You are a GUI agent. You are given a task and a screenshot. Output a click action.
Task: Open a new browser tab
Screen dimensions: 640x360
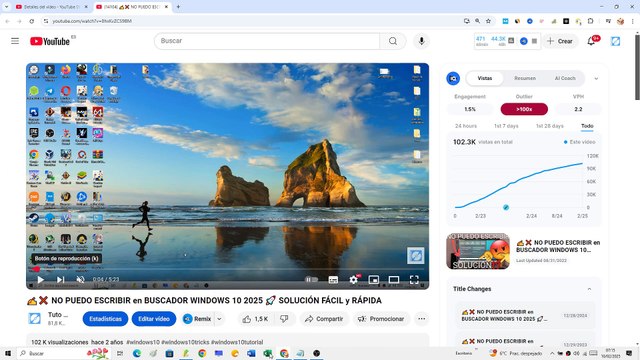tap(178, 7)
